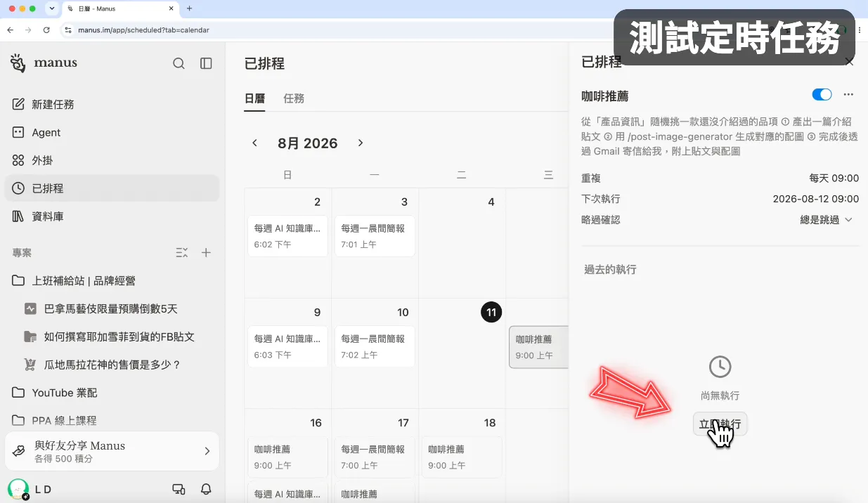Open notifications bell icon
This screenshot has height=503, width=868.
[x=206, y=489]
